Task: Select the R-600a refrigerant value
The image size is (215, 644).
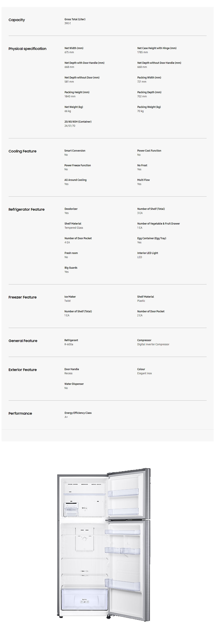Action: (x=69, y=344)
